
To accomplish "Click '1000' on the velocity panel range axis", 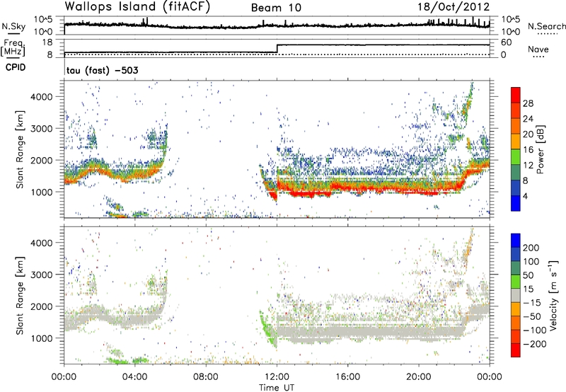I will (x=42, y=338).
